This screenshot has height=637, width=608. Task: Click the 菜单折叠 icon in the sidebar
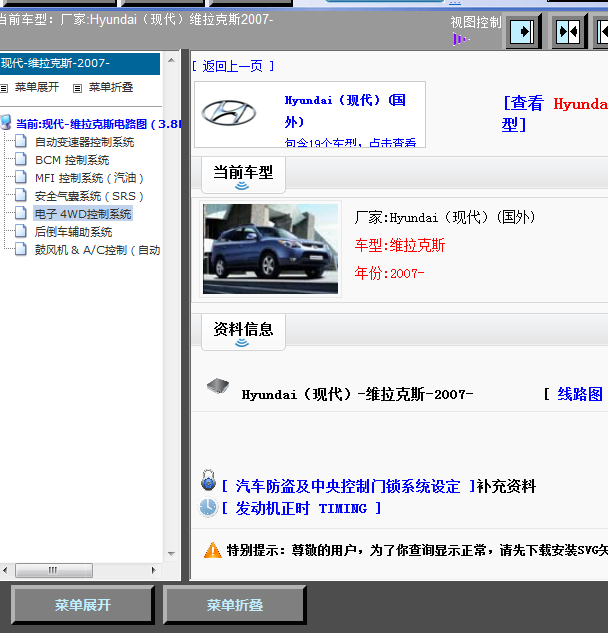click(77, 88)
